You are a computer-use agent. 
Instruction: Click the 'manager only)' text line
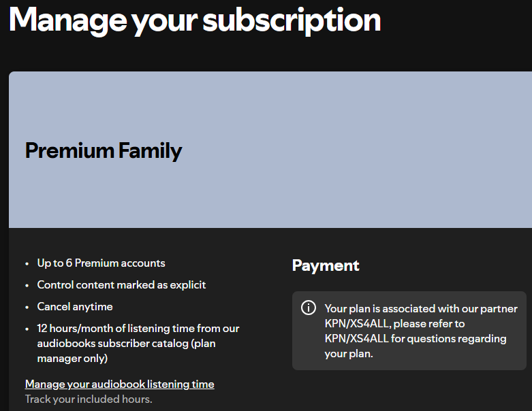[x=72, y=358]
